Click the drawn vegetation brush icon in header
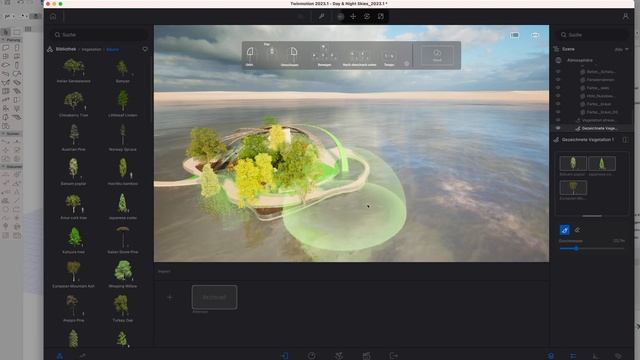The image size is (640, 360). (556, 140)
